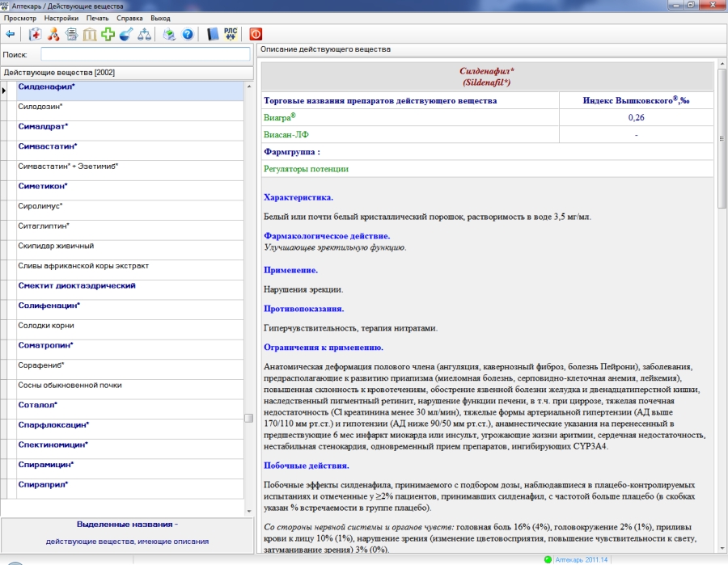This screenshot has height=565, width=728.
Task: Click the green cross pharmacy icon
Action: tap(108, 34)
